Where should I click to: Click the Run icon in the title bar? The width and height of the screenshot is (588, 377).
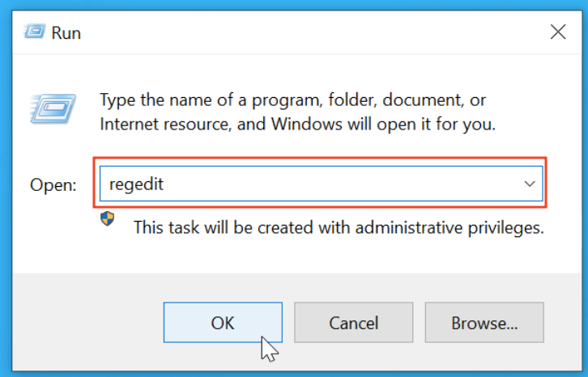33,32
